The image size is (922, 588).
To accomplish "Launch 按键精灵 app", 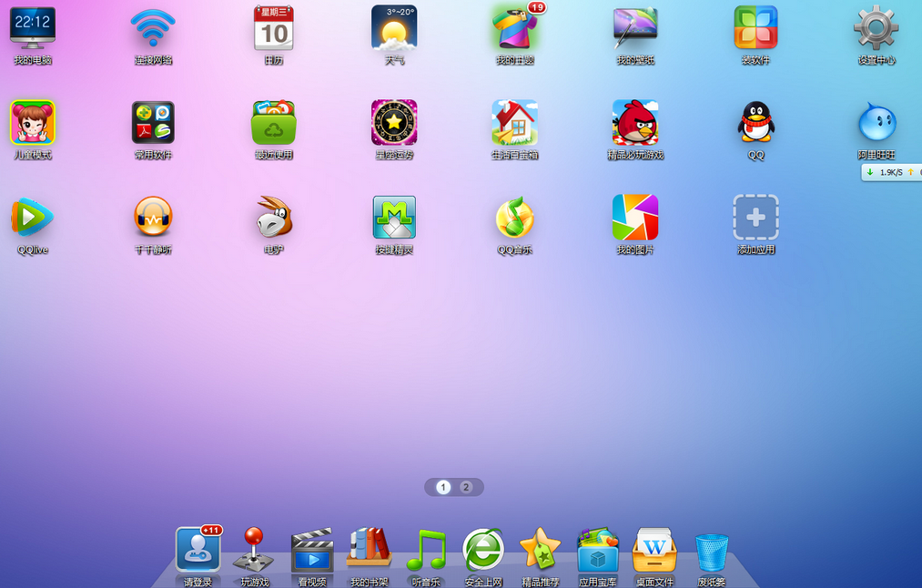I will (x=394, y=218).
